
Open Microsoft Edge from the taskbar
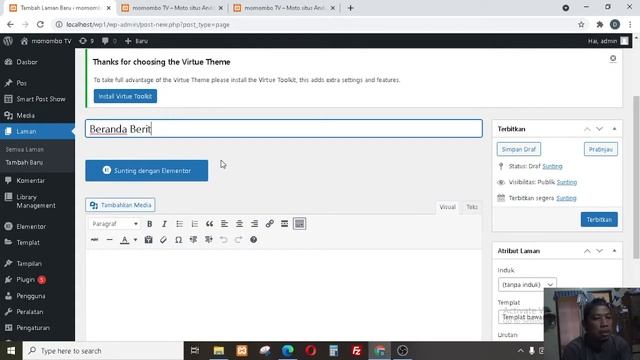coord(288,351)
